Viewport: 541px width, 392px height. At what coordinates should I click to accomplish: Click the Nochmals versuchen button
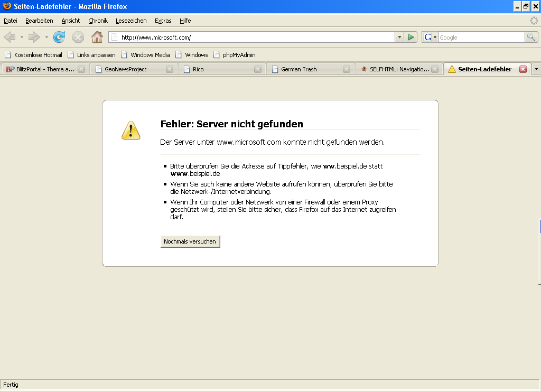(x=190, y=241)
